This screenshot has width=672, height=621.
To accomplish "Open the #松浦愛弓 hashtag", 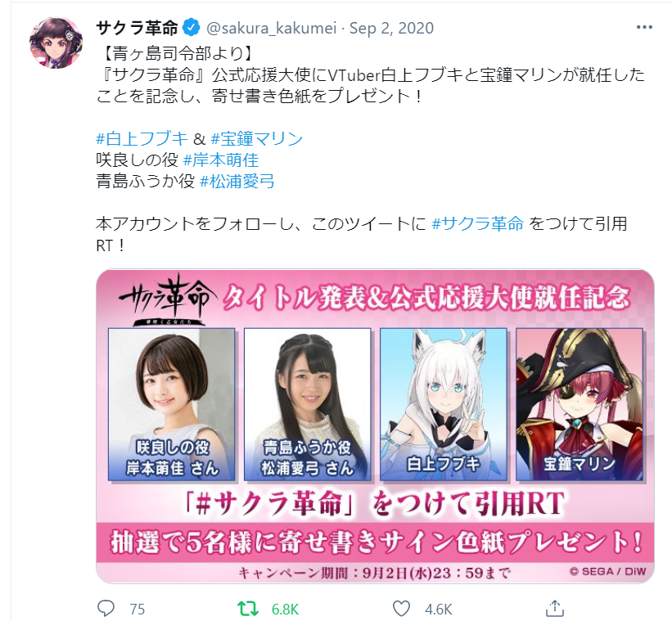I will pos(237,181).
